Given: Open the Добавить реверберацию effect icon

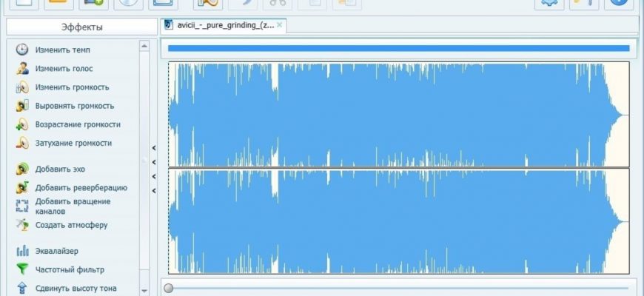Looking at the screenshot, I should tap(22, 188).
